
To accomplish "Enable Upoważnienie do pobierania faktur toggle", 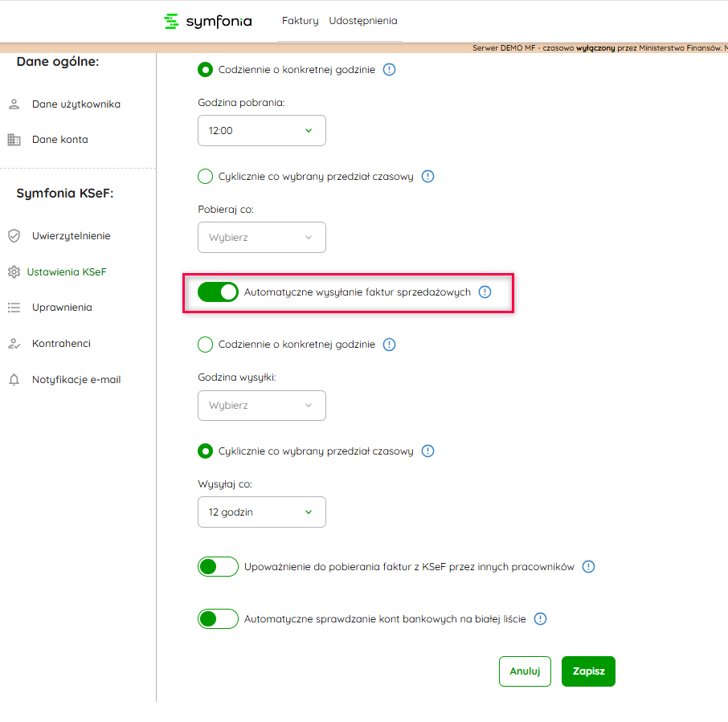I will point(219,567).
